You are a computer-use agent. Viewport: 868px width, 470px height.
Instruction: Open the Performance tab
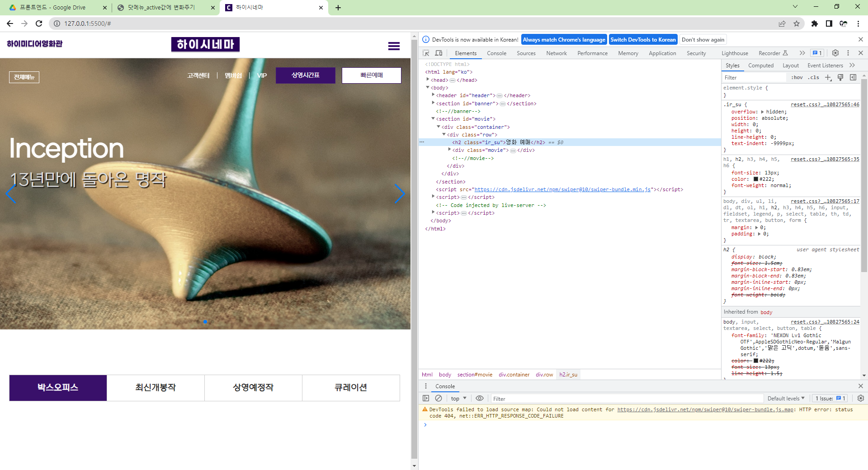click(592, 53)
